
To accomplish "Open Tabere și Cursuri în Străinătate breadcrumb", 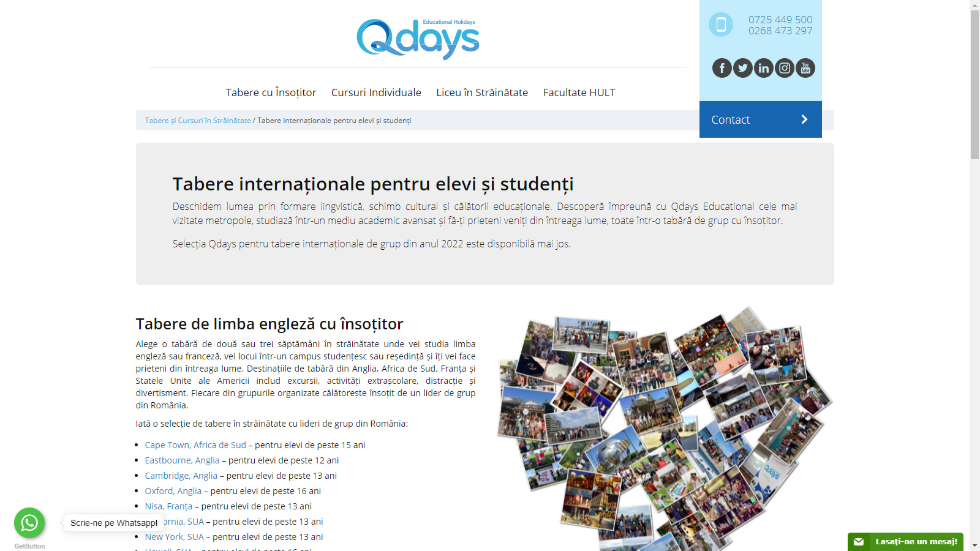I will pos(197,120).
